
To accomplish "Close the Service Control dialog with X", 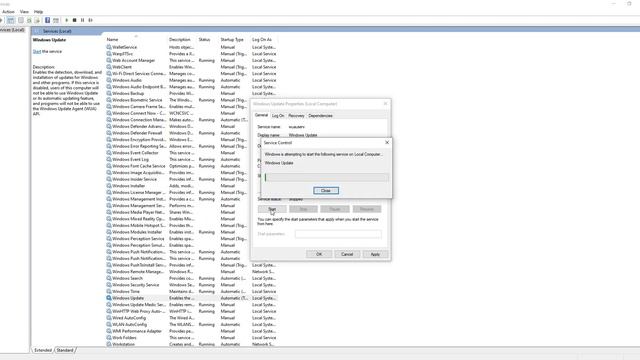I will (387, 142).
